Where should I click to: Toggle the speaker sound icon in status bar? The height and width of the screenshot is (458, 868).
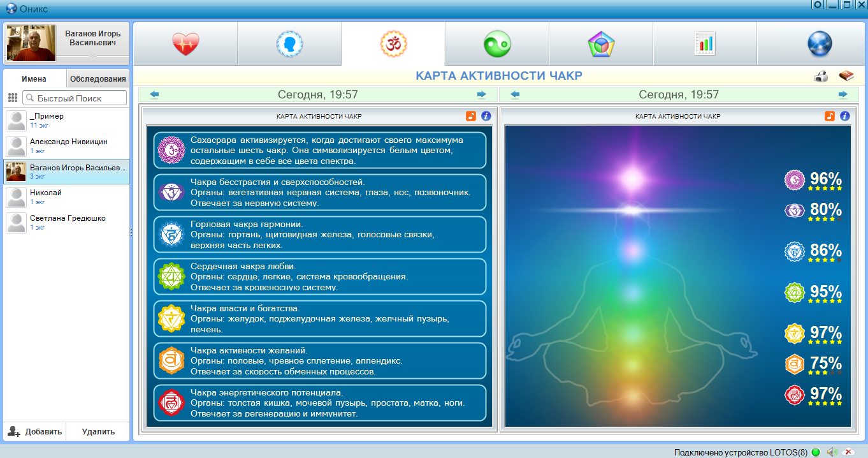coord(832,452)
